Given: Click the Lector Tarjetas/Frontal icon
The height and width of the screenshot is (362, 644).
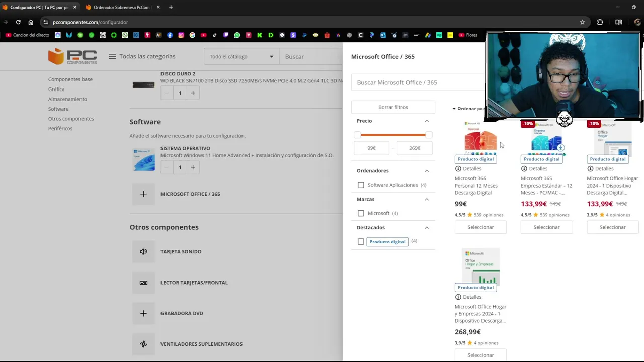Looking at the screenshot, I should coord(143,283).
